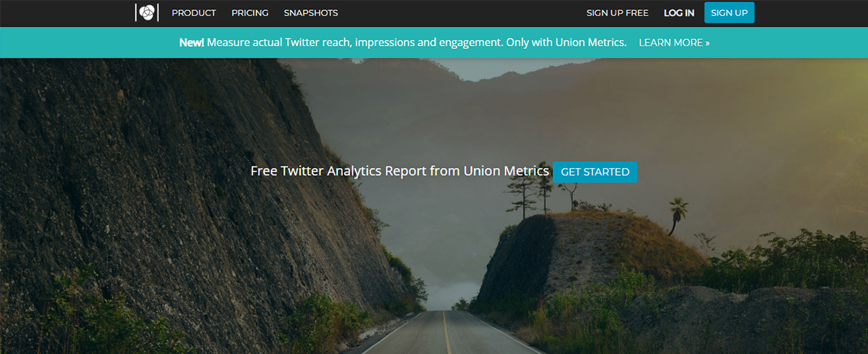Click the Union Metrics logo icon
The height and width of the screenshot is (354, 868).
147,12
